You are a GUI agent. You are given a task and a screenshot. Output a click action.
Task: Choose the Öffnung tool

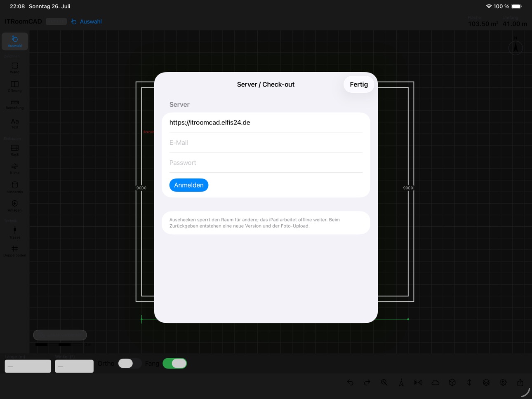pyautogui.click(x=15, y=86)
